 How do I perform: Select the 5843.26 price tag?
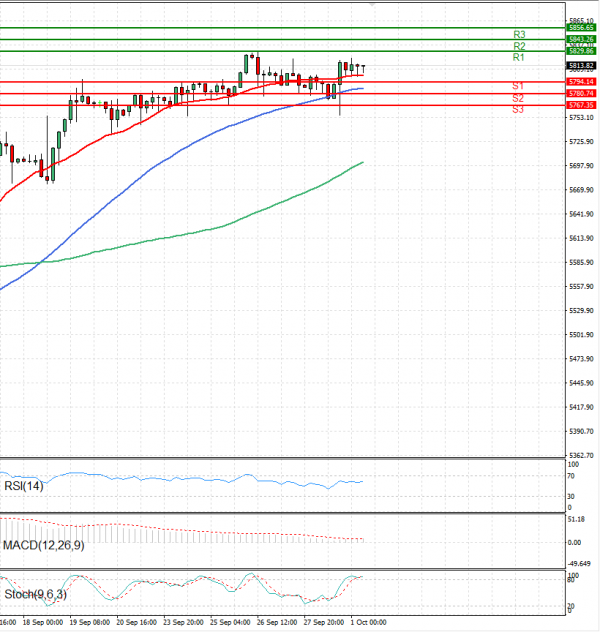[x=581, y=39]
